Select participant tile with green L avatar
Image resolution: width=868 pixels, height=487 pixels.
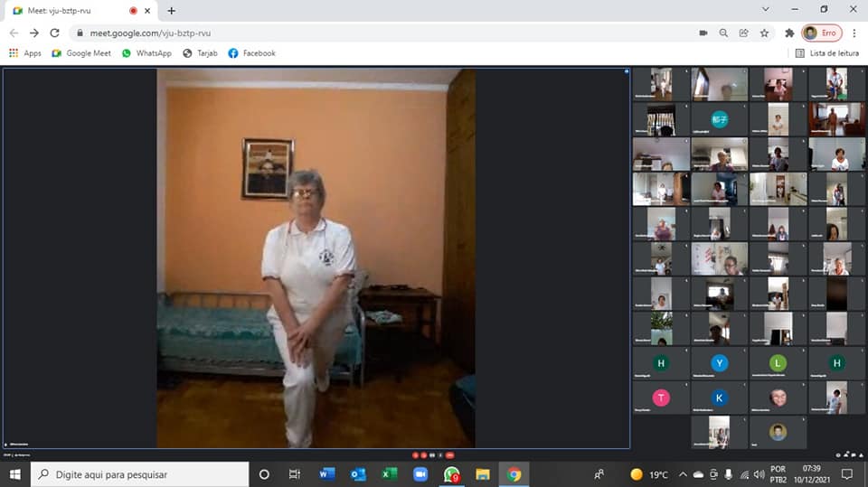pos(778,363)
